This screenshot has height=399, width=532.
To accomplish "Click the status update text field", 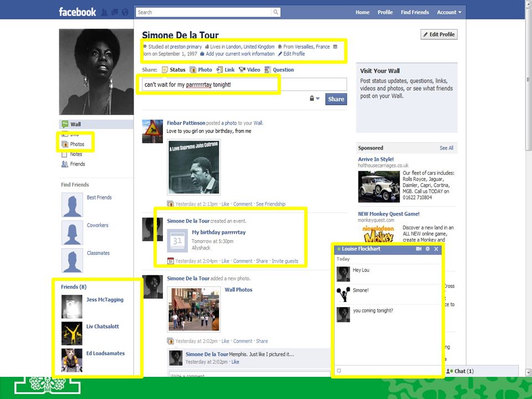I will (x=244, y=84).
